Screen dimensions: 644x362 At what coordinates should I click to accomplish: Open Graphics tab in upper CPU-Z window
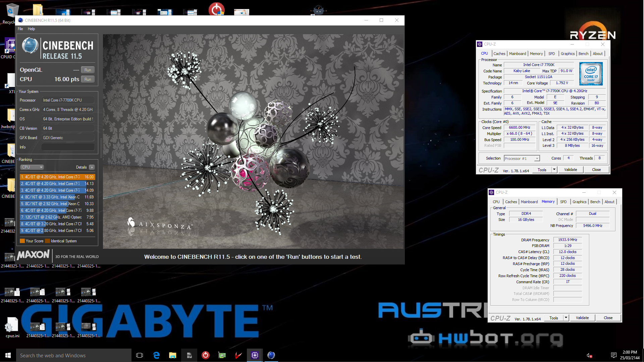(x=568, y=54)
